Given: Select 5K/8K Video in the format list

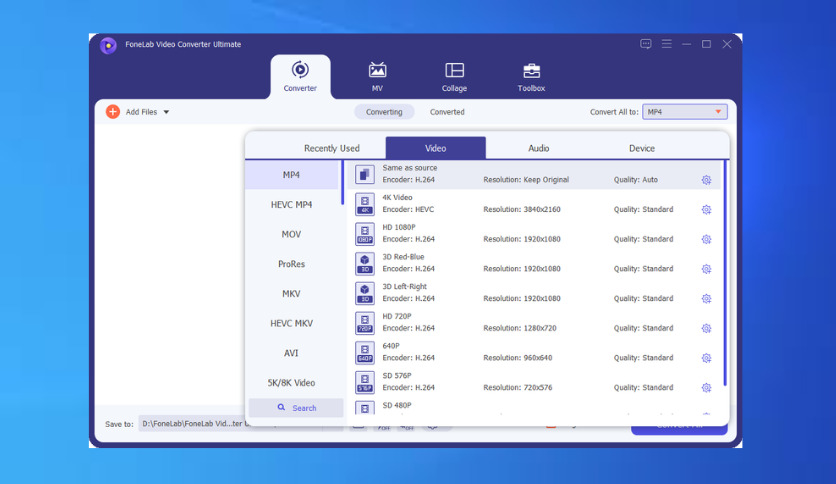Looking at the screenshot, I should (x=292, y=383).
